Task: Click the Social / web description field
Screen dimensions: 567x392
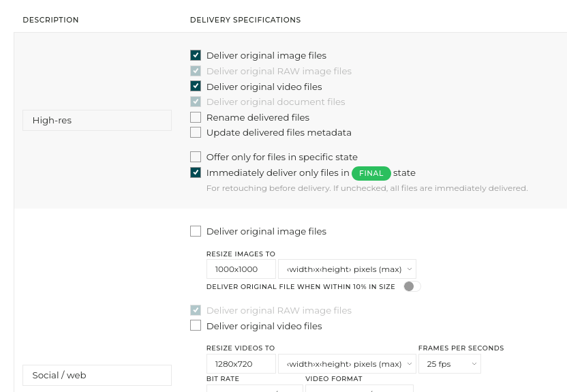Action: click(x=97, y=376)
